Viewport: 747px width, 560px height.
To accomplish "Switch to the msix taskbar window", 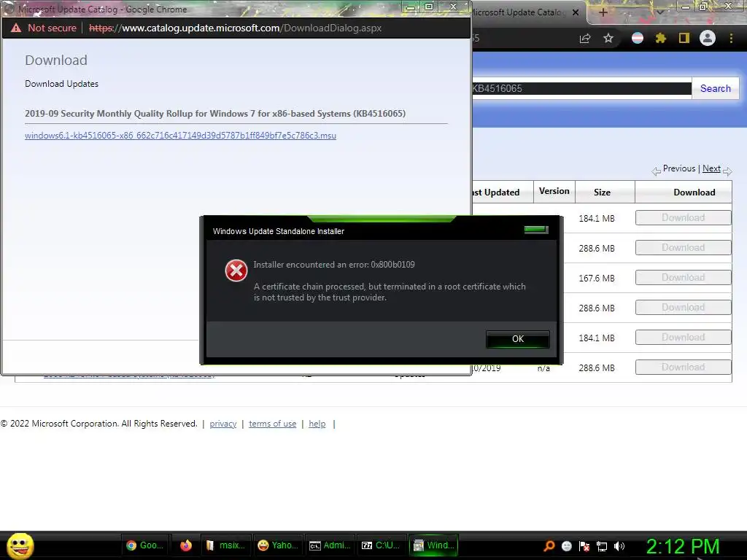I will point(225,545).
